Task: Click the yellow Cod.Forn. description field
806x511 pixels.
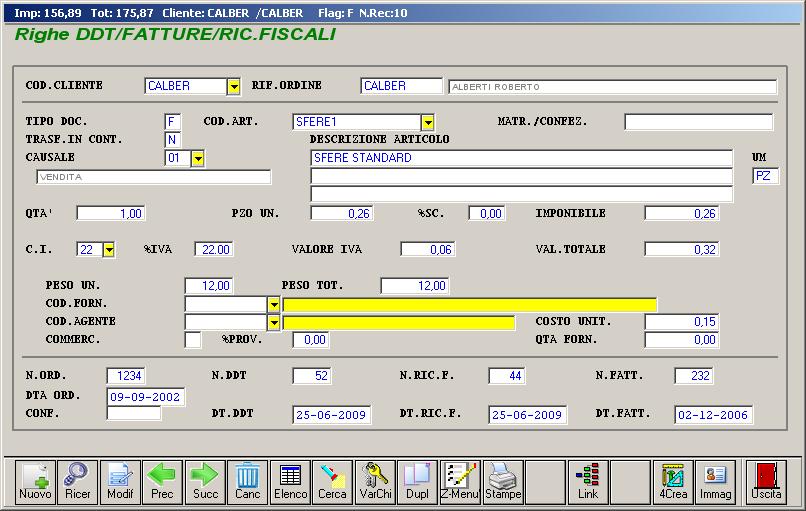Action: [469, 304]
